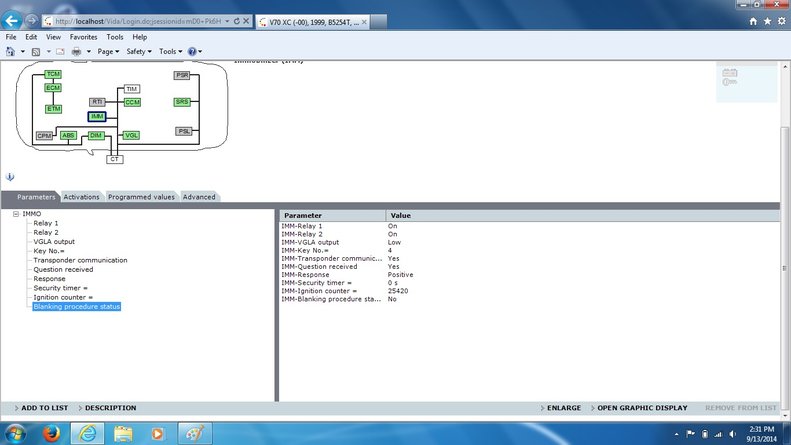Viewport: 791px width, 445px height.
Task: Select the CCM module box
Action: tap(132, 102)
